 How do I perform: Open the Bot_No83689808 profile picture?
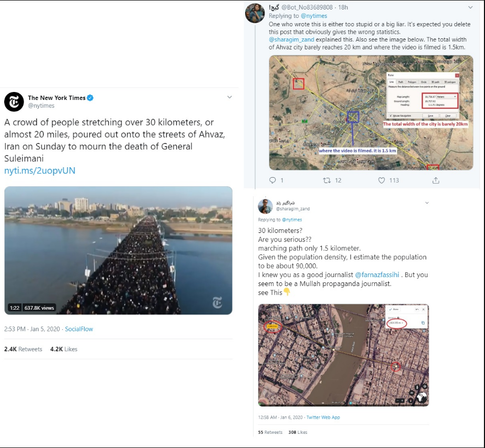coord(255,13)
